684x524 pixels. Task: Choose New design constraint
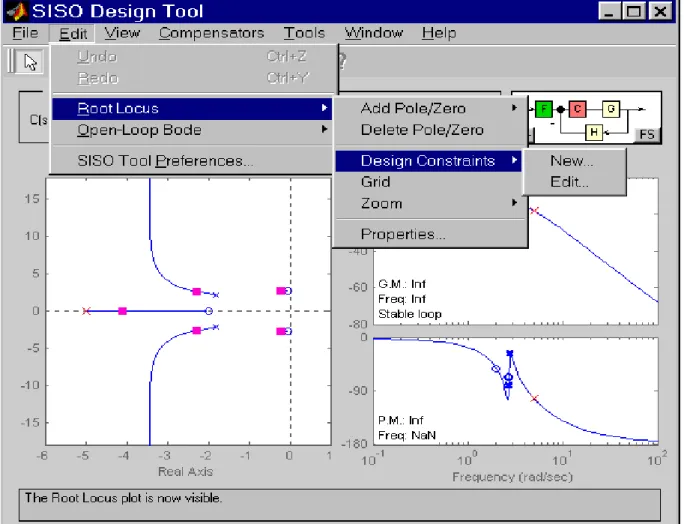(574, 161)
